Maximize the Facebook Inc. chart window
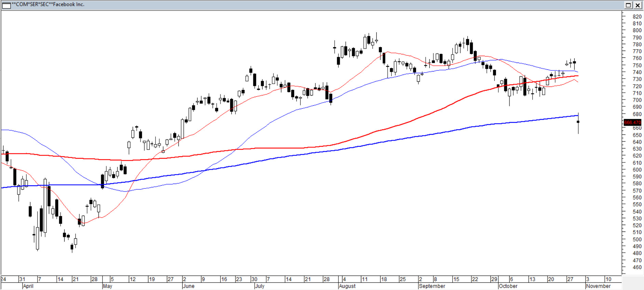Image resolution: width=644 pixels, height=290 pixels. 628,5
